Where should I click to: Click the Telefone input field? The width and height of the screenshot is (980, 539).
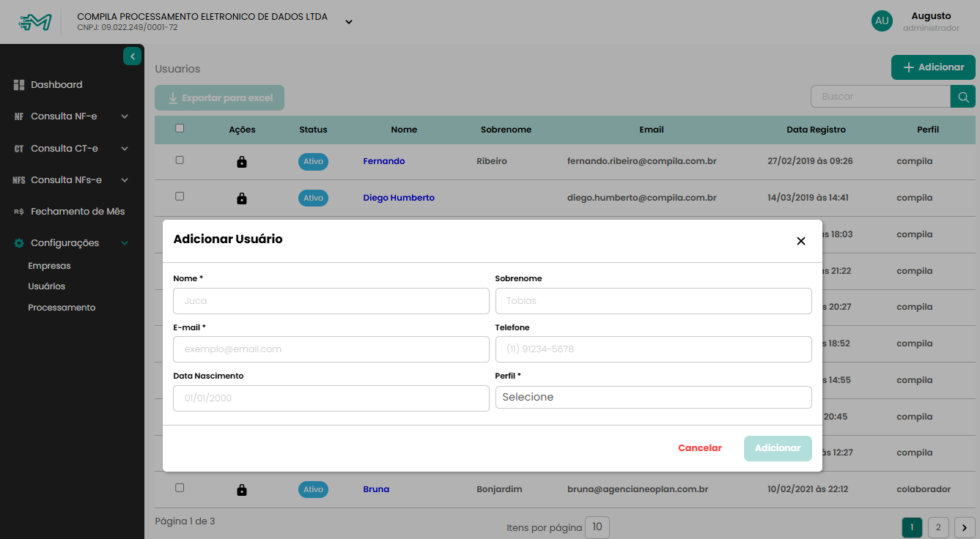point(654,349)
